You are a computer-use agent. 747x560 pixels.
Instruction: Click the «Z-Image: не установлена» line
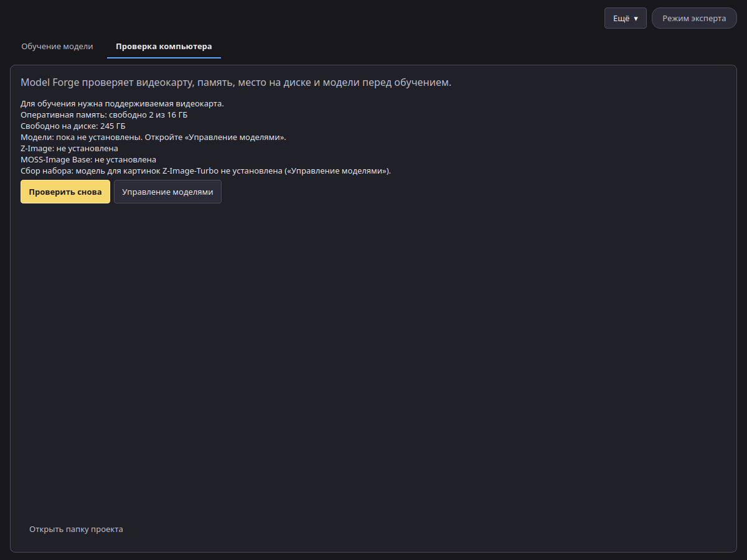69,148
